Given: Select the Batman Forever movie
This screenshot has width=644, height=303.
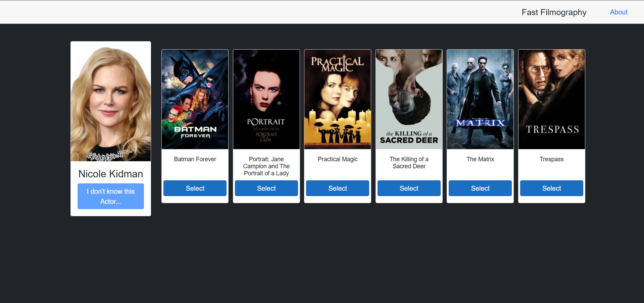Looking at the screenshot, I should [x=195, y=188].
